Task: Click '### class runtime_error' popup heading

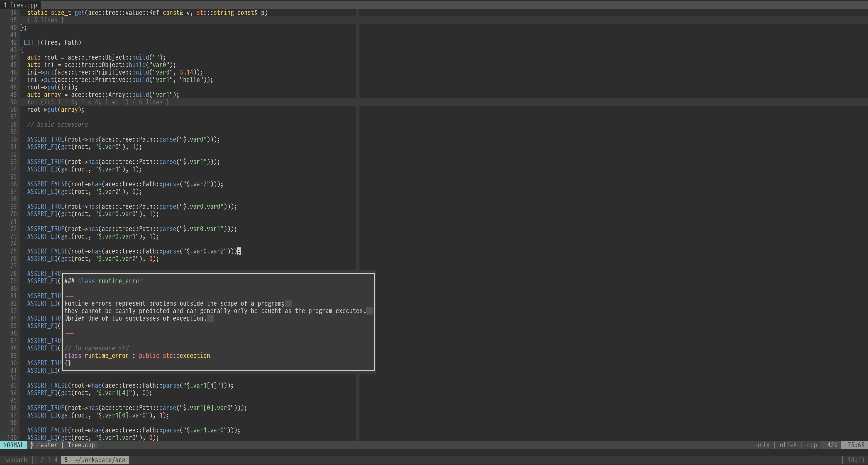Action: pos(103,281)
